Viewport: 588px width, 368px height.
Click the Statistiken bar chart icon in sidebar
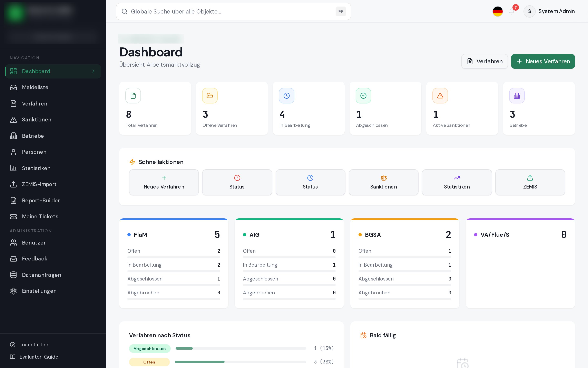(x=13, y=168)
